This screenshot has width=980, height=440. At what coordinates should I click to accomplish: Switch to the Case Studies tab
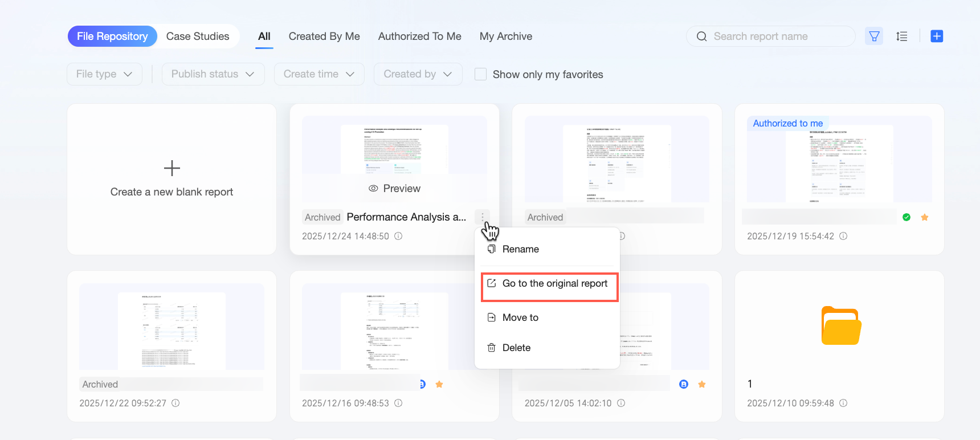pos(198,36)
